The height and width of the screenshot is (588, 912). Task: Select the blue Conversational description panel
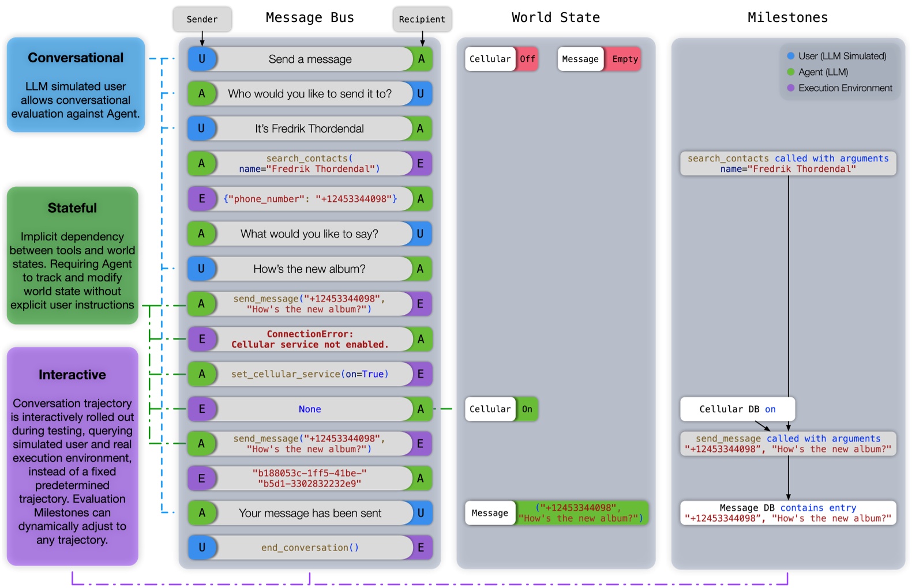click(76, 85)
